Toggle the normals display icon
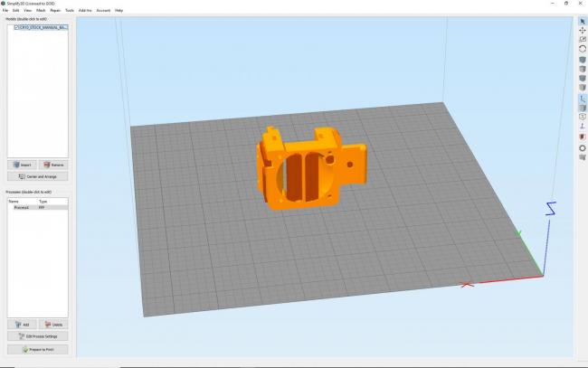The width and height of the screenshot is (588, 368). [x=582, y=127]
